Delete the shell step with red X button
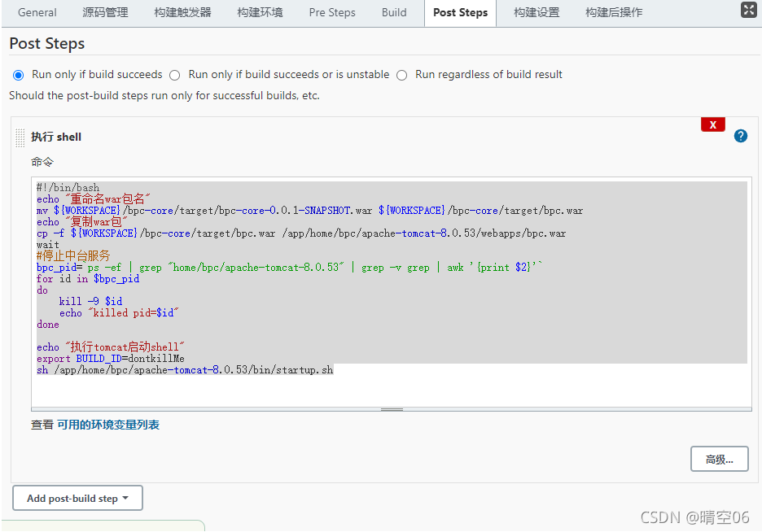The image size is (762, 532). tap(713, 124)
